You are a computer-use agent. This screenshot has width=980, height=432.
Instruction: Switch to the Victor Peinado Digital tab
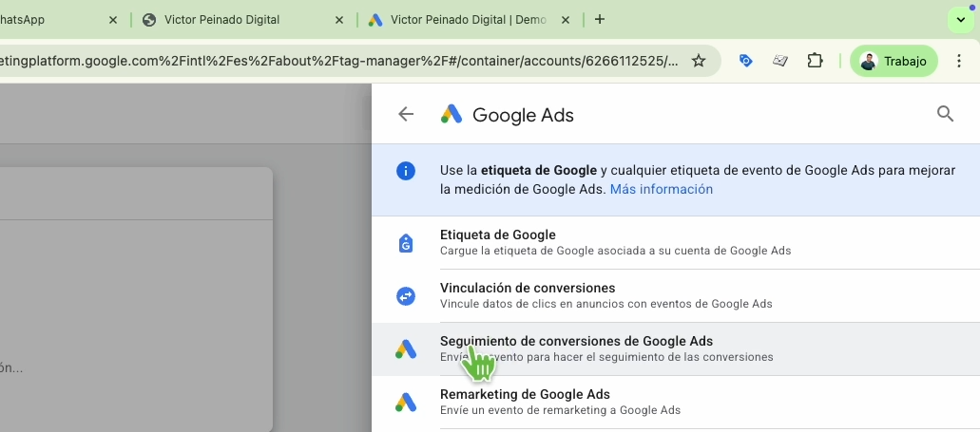point(243,20)
